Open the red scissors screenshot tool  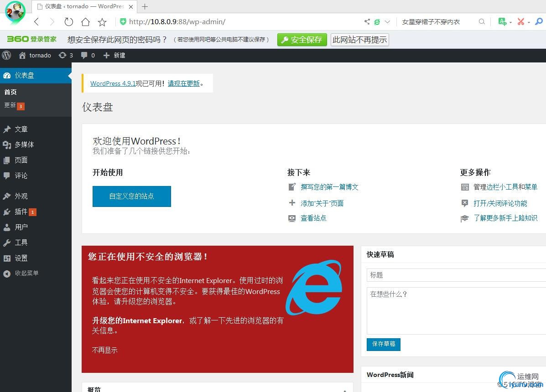pyautogui.click(x=521, y=21)
